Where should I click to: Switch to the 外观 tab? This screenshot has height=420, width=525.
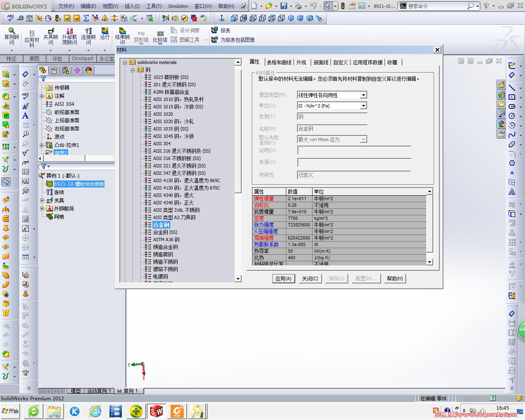301,62
